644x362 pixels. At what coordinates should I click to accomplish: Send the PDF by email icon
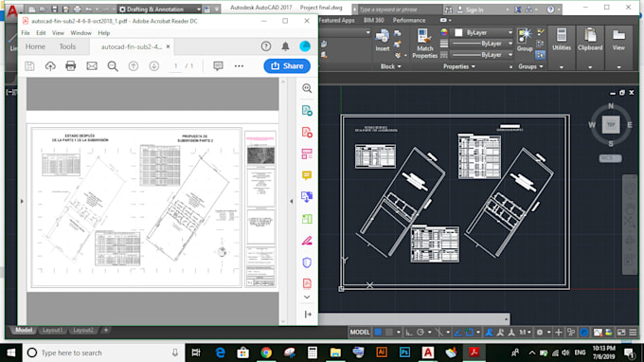point(92,66)
